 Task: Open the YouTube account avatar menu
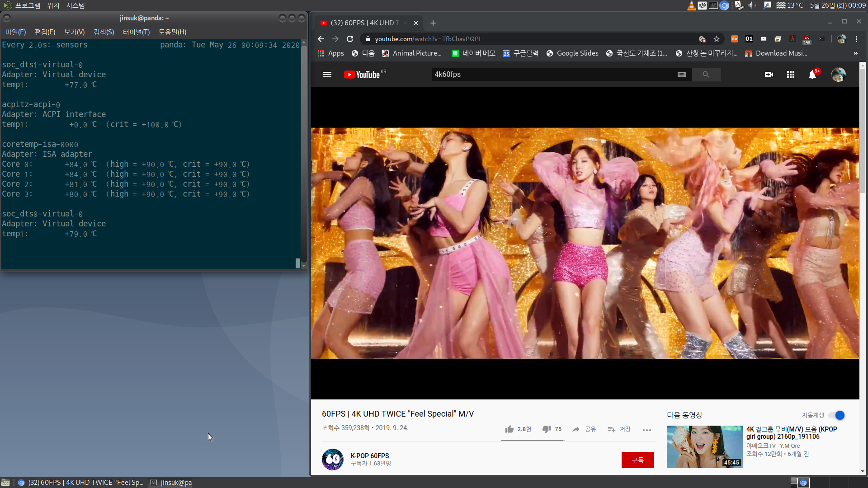coord(839,75)
